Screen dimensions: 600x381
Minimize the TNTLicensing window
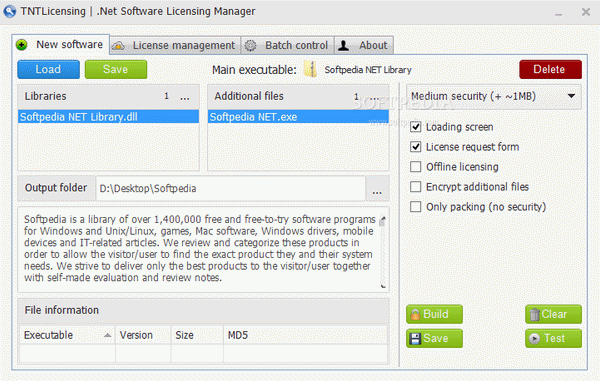[559, 14]
